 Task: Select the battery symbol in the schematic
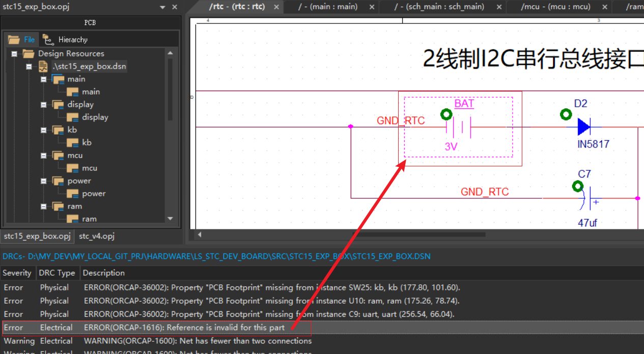pyautogui.click(x=459, y=127)
